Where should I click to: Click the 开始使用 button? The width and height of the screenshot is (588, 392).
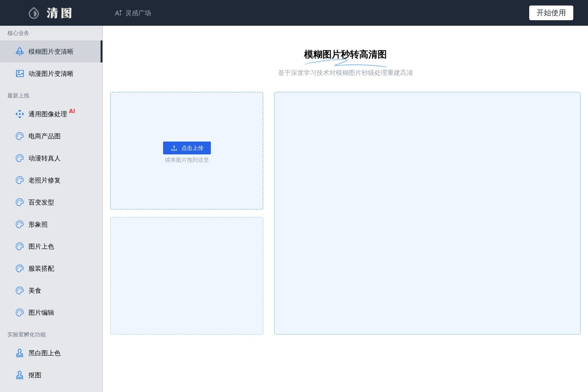551,13
